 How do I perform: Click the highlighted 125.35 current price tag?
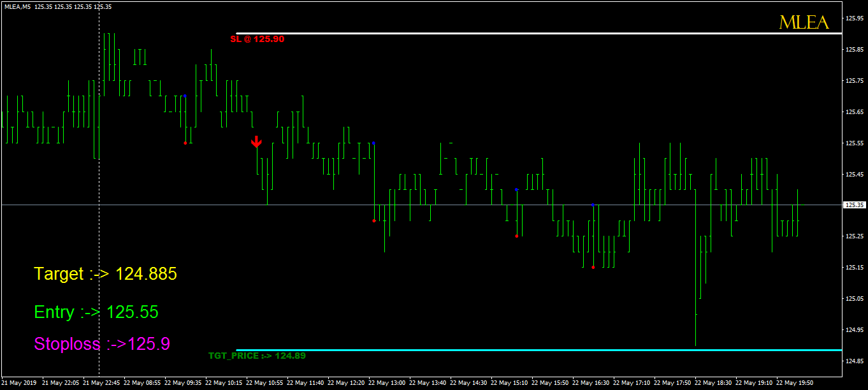click(x=855, y=205)
